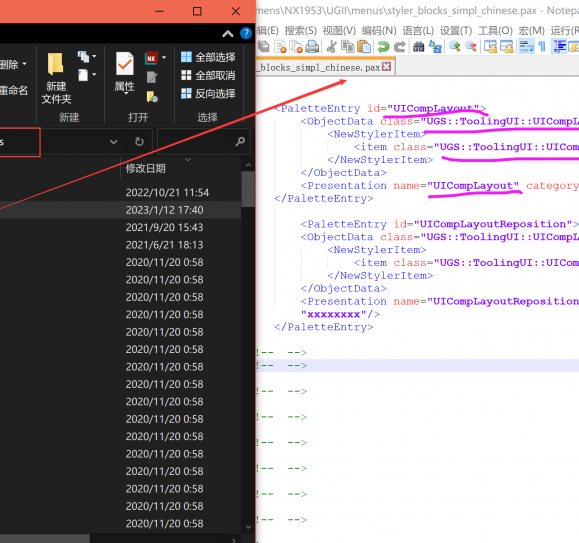Click the Redo arrow in Notepad++ toolbar
579x543 pixels.
[400, 47]
